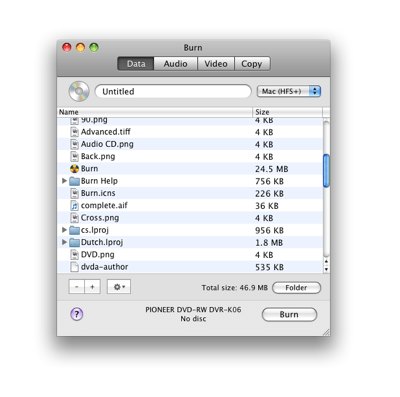Select the dvda-author file name
This screenshot has width=400, height=397.
pyautogui.click(x=105, y=267)
